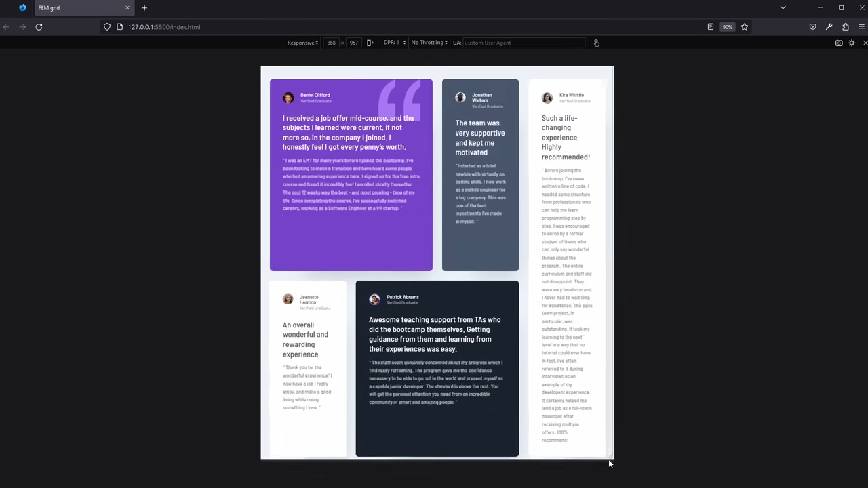Image resolution: width=868 pixels, height=488 pixels.
Task: Open the DPR device pixel ratio dropdown
Action: click(x=395, y=43)
